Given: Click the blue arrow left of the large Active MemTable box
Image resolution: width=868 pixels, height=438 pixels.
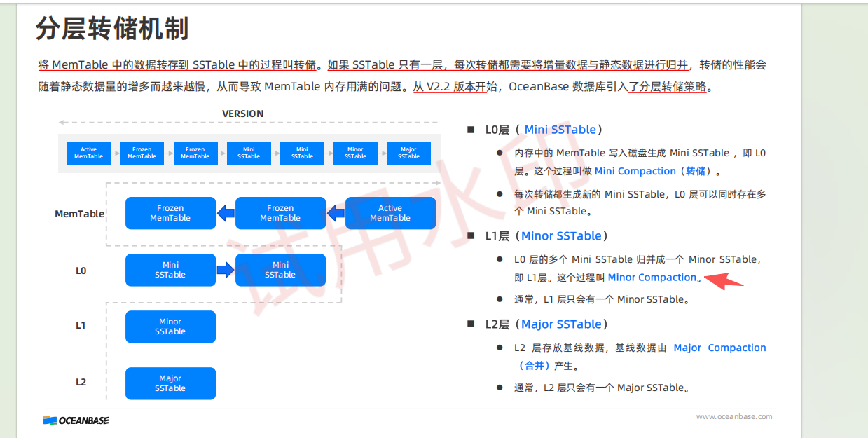Looking at the screenshot, I should pos(336,213).
